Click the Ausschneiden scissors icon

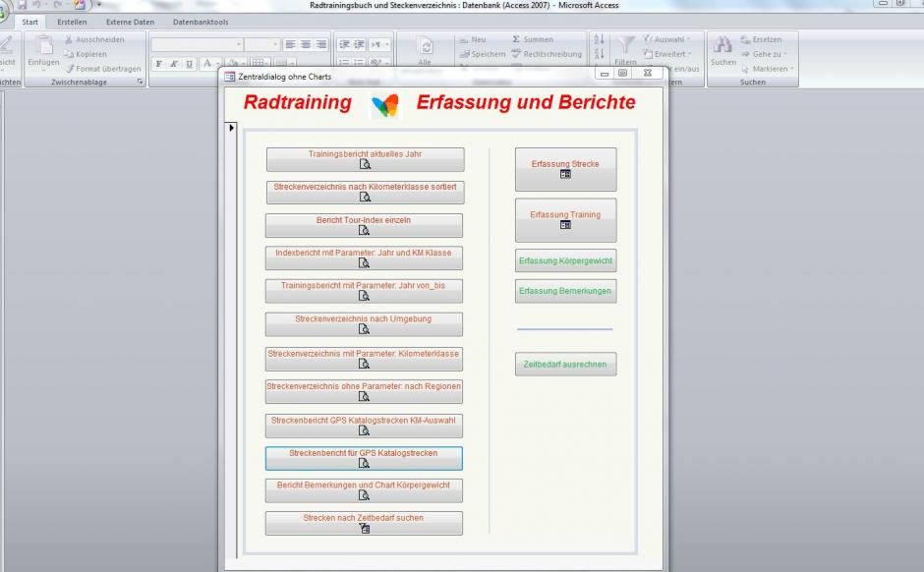click(x=69, y=40)
